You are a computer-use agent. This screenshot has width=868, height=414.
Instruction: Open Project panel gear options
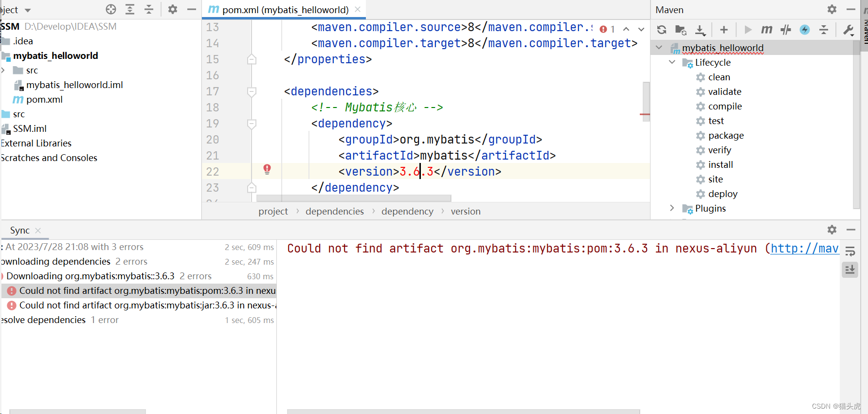tap(173, 9)
